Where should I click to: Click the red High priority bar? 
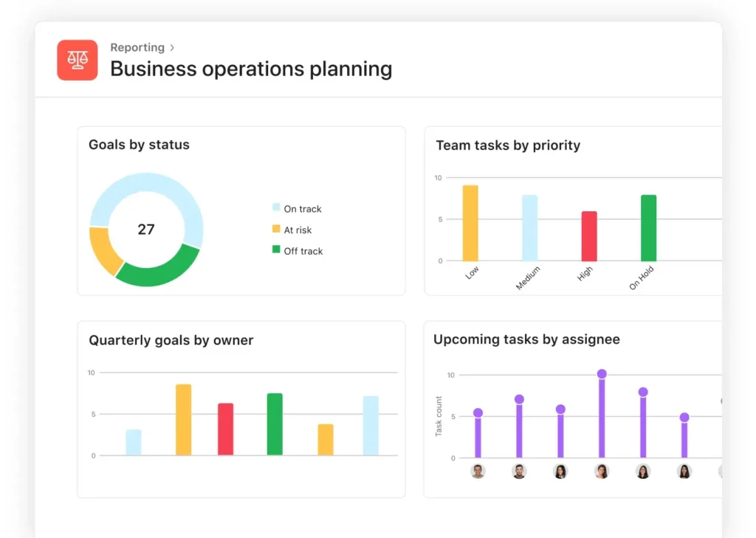(589, 236)
